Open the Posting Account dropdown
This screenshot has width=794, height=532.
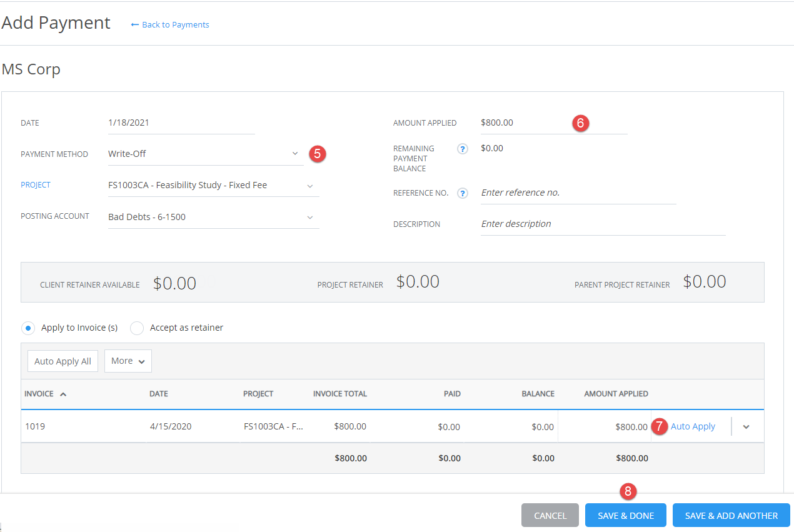pos(310,216)
